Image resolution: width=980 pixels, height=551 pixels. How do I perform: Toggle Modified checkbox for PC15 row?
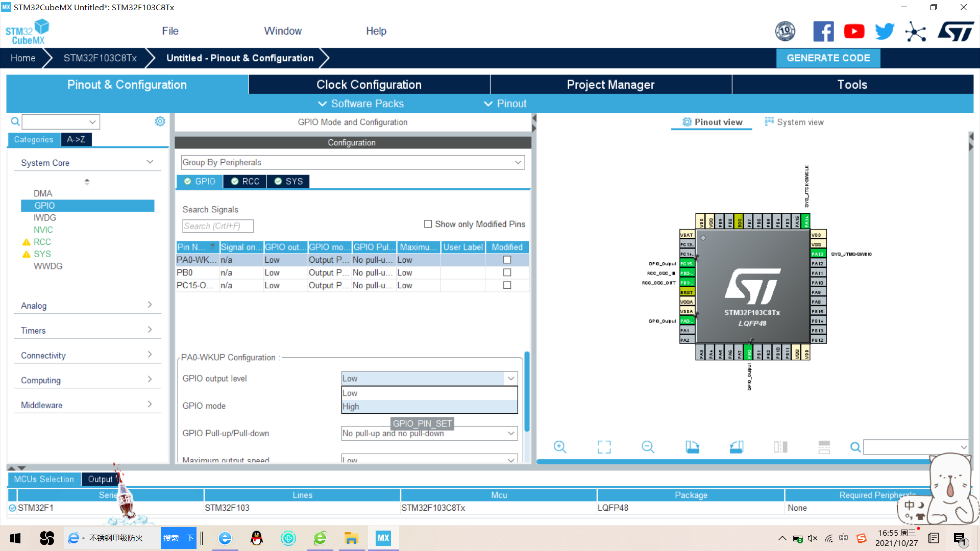point(507,285)
